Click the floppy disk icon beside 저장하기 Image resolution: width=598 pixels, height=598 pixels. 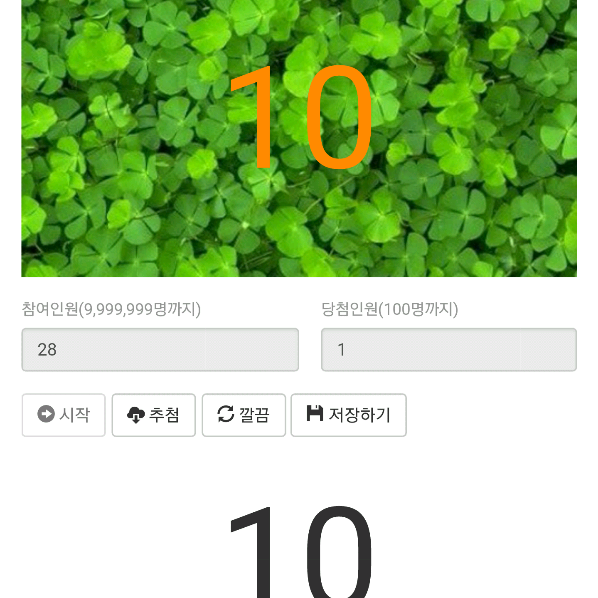pyautogui.click(x=315, y=413)
